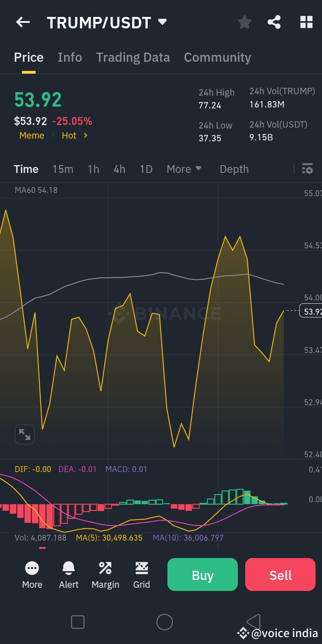The width and height of the screenshot is (322, 644).
Task: Open the Trading Data tab
Action: coord(133,58)
